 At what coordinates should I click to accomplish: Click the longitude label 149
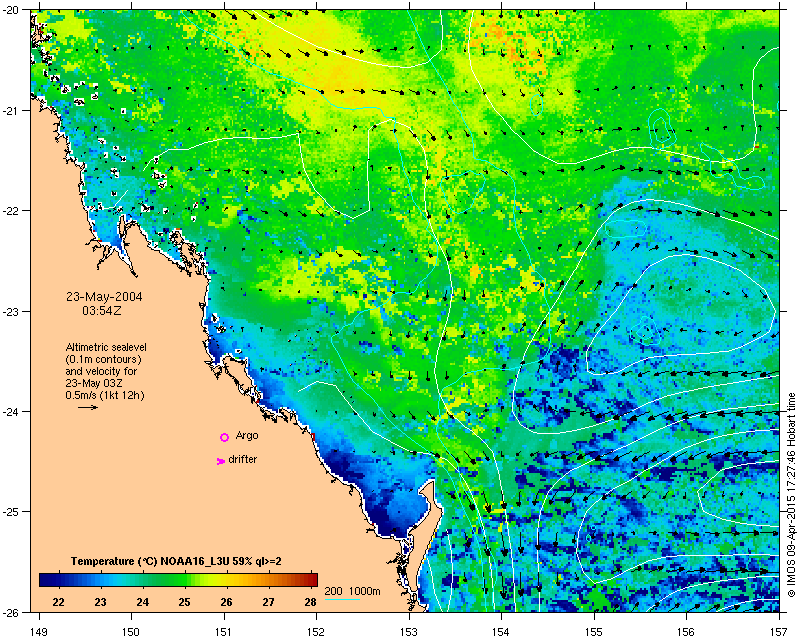[39, 632]
